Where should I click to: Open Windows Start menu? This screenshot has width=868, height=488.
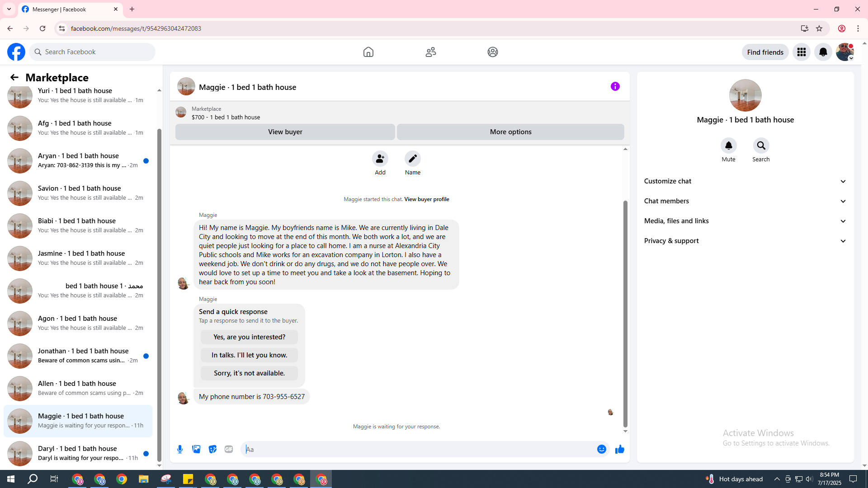(11, 479)
